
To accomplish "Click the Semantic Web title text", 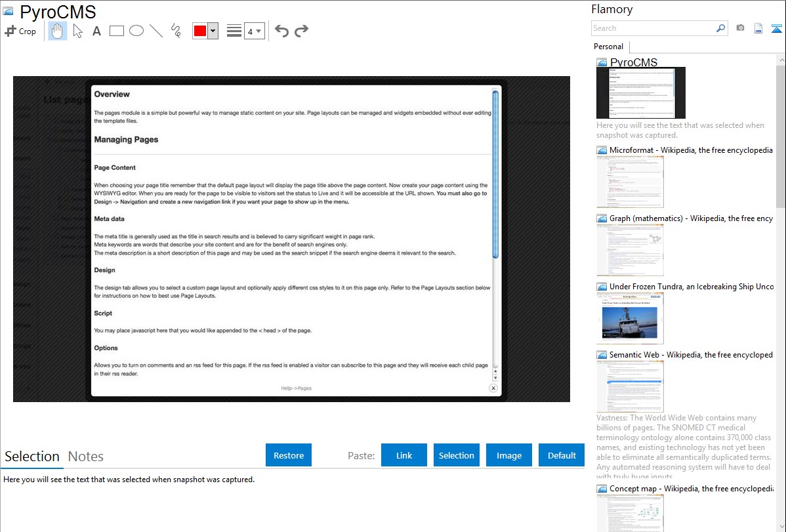I will tap(691, 354).
